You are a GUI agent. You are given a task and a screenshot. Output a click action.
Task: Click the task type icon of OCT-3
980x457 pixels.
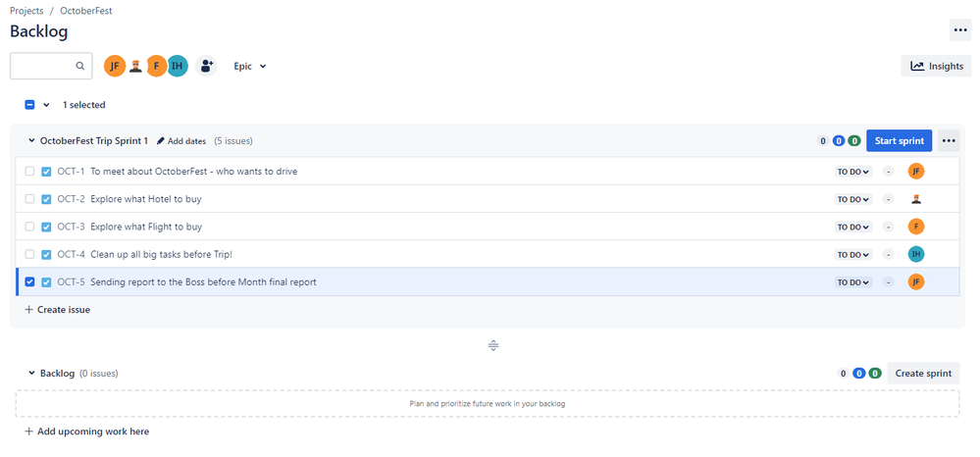(x=46, y=227)
